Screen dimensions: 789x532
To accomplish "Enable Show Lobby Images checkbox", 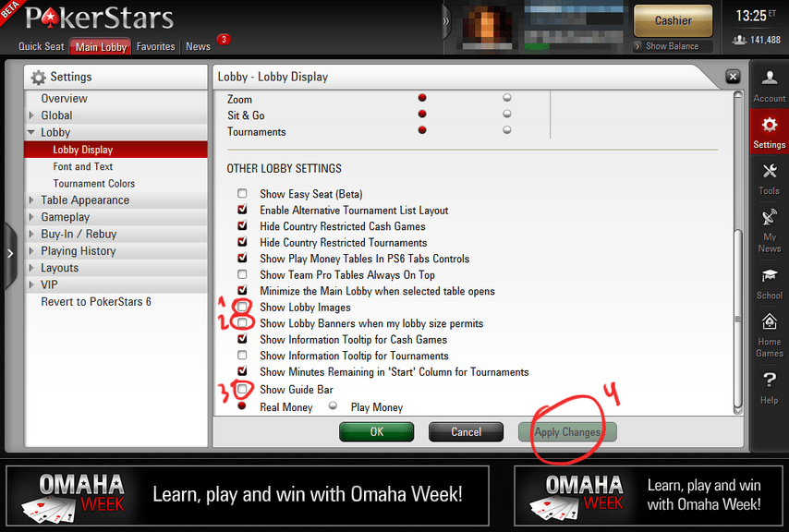I will (x=243, y=307).
